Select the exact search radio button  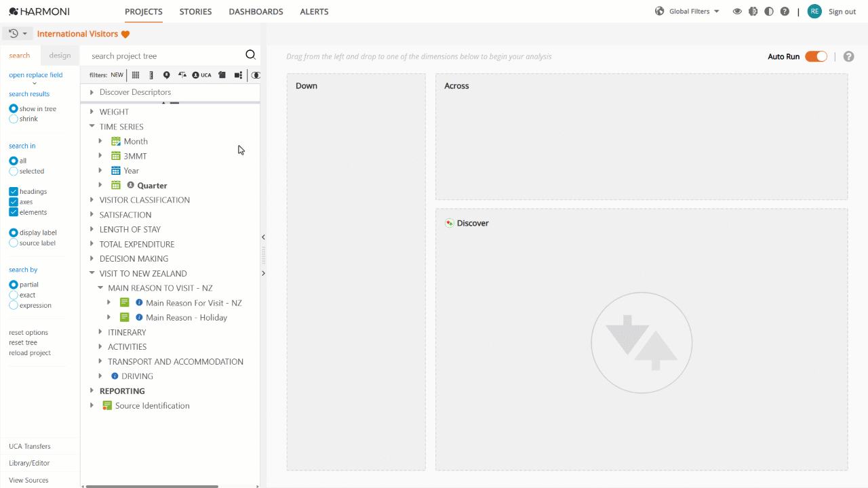pyautogui.click(x=14, y=295)
